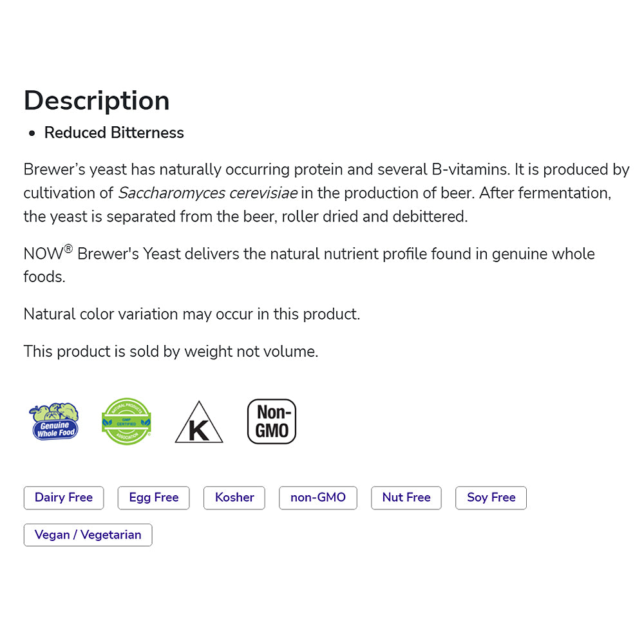Click the Vegan / Vegetarian tag
Screen dimensions: 644x644
tap(88, 535)
